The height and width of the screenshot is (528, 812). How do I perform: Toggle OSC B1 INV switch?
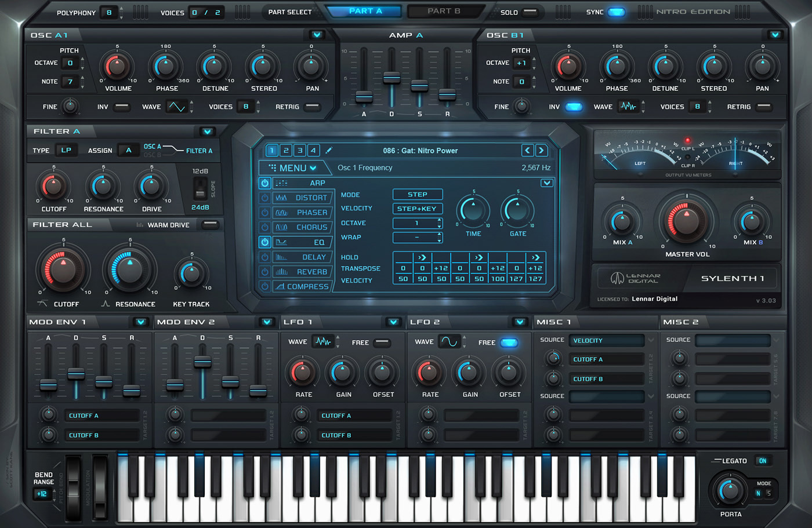(x=573, y=107)
